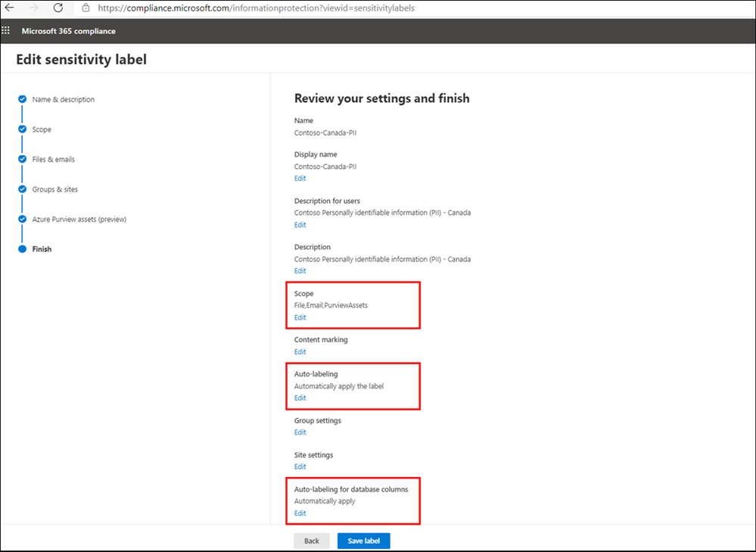756x552 pixels.
Task: Click the 'Site settings' label
Action: coord(313,454)
